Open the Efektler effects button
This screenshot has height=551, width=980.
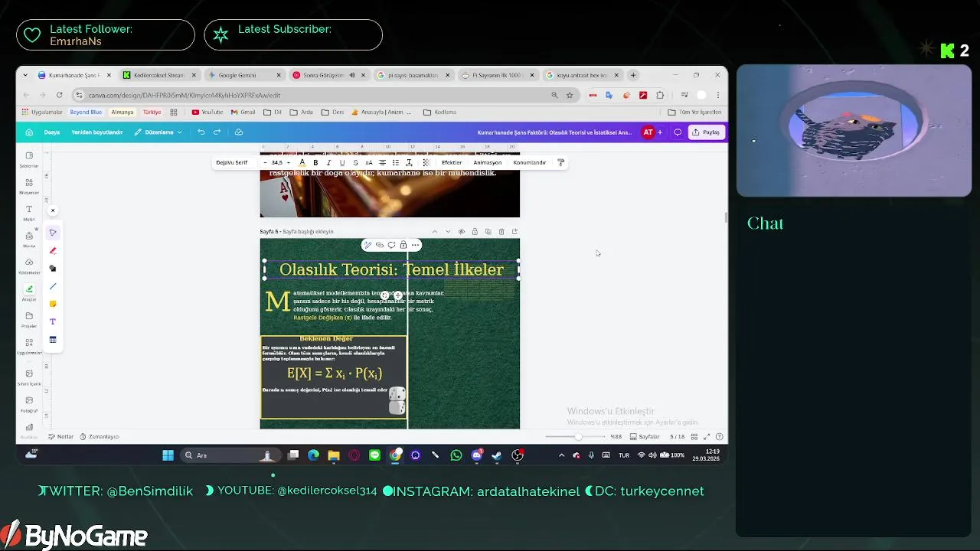(x=452, y=162)
